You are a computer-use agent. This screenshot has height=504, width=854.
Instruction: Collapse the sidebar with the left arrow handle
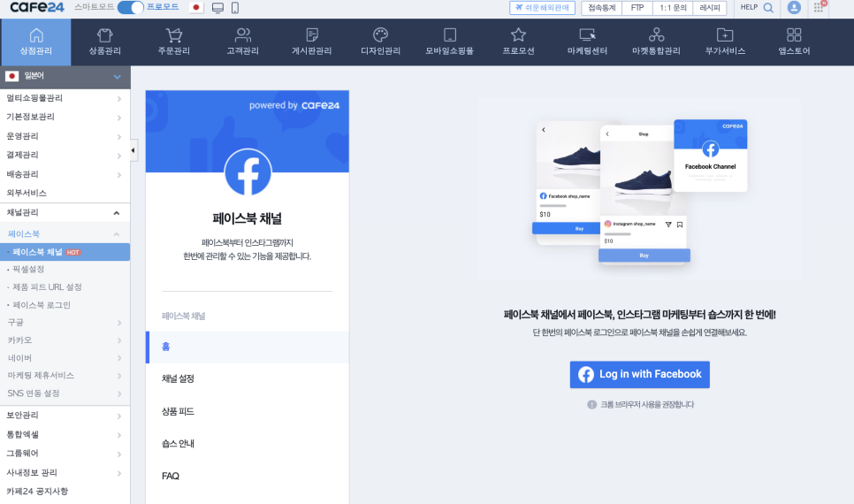[133, 150]
